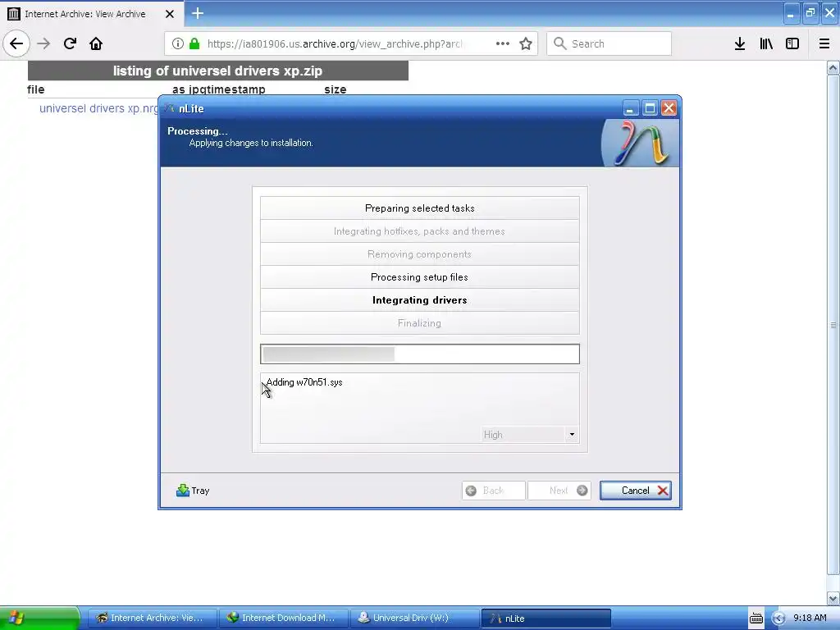
Task: Close the Internet Archive tab
Action: point(170,14)
